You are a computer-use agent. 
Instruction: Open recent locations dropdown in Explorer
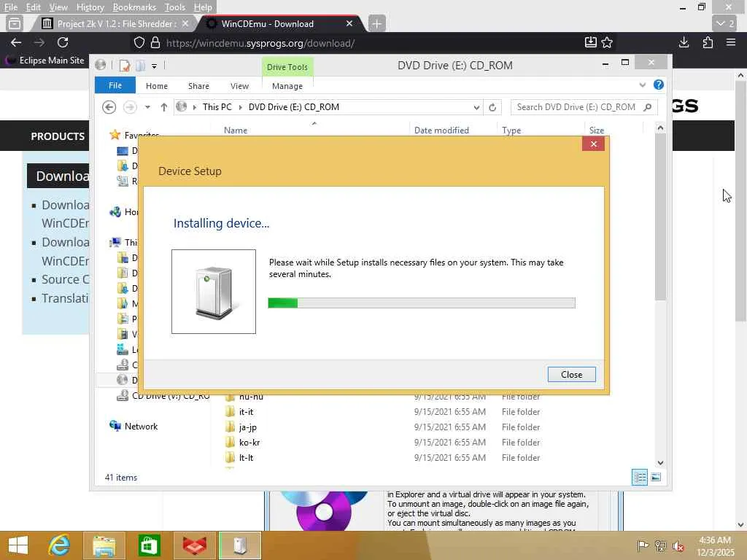(147, 107)
